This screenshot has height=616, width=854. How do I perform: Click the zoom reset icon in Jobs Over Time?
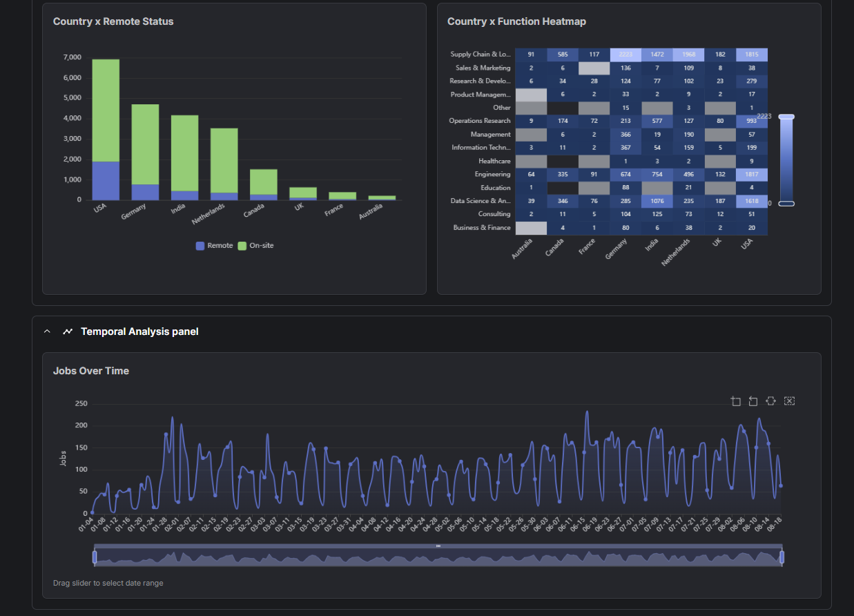[x=753, y=401]
